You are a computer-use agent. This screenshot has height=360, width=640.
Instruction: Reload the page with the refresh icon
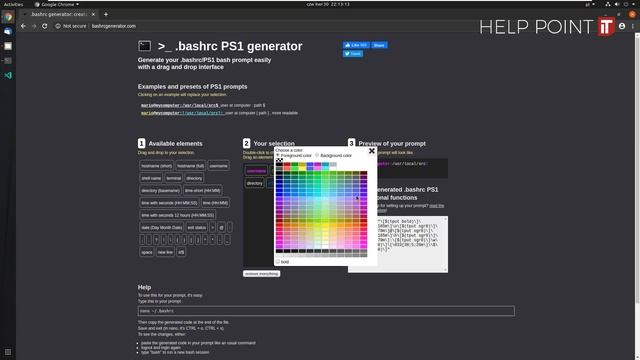coord(44,26)
